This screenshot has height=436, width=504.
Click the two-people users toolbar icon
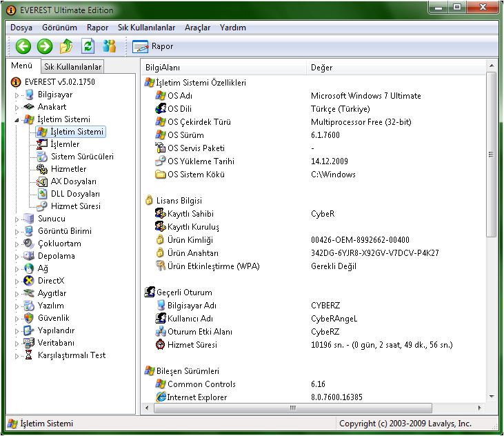coord(110,46)
